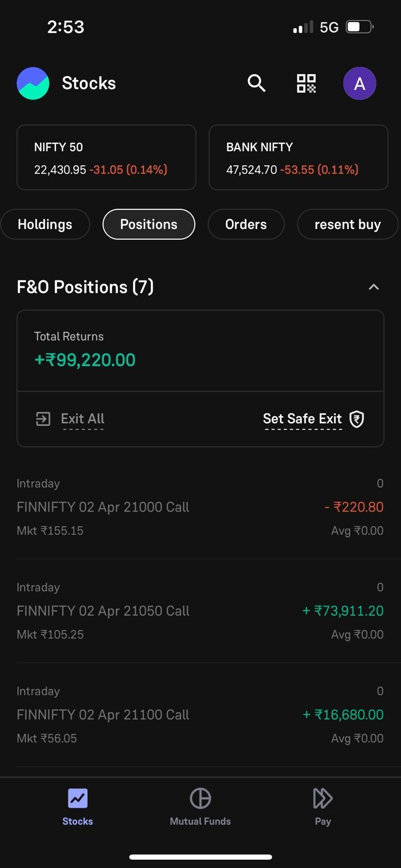Tap the Set Safe Exit link
Screen dimensions: 401x868
click(x=302, y=419)
